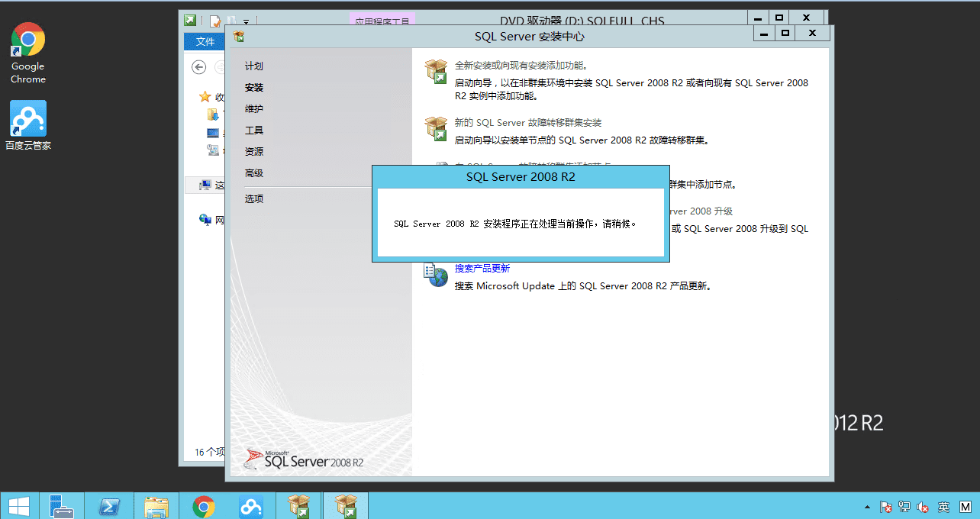Viewport: 980px width, 519px height.
Task: Open 全新安装或向现有安装添加功能 setup icon
Action: [436, 70]
